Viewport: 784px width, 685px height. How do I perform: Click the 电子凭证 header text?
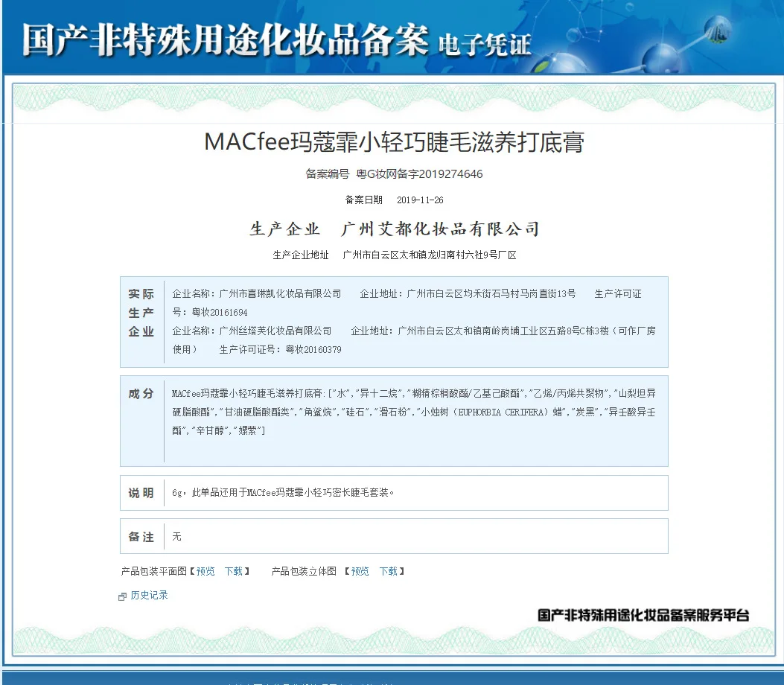tap(485, 45)
